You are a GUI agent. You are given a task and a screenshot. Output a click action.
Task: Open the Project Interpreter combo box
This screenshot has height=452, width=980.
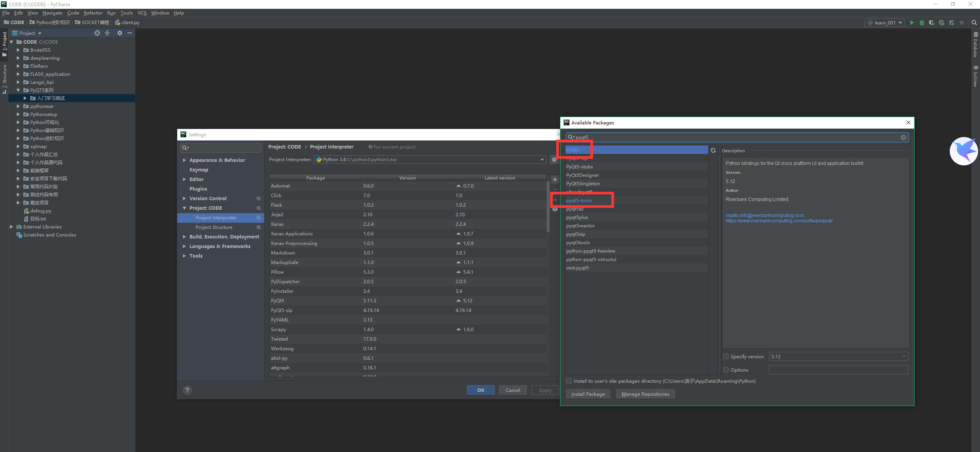[430, 160]
